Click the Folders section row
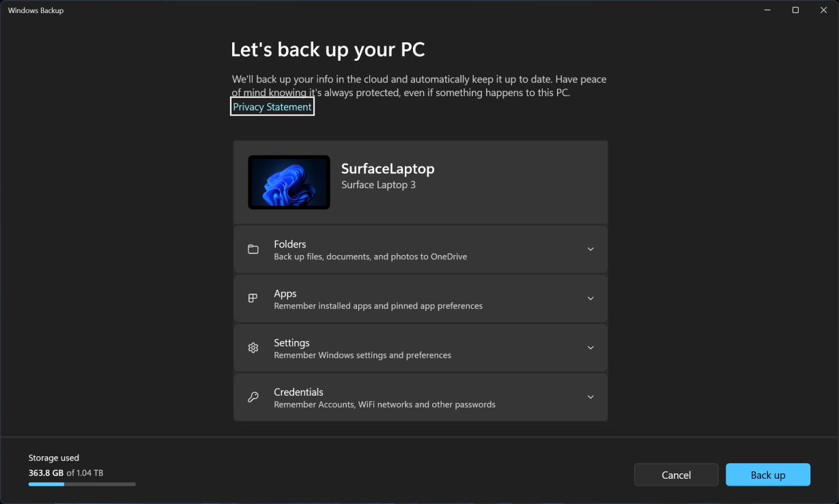The image size is (839, 504). (421, 249)
